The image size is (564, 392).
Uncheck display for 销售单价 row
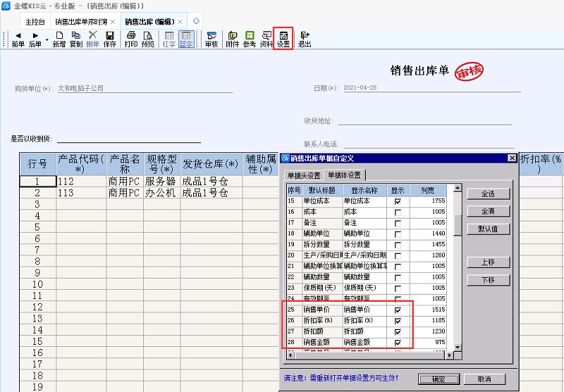[x=398, y=310]
